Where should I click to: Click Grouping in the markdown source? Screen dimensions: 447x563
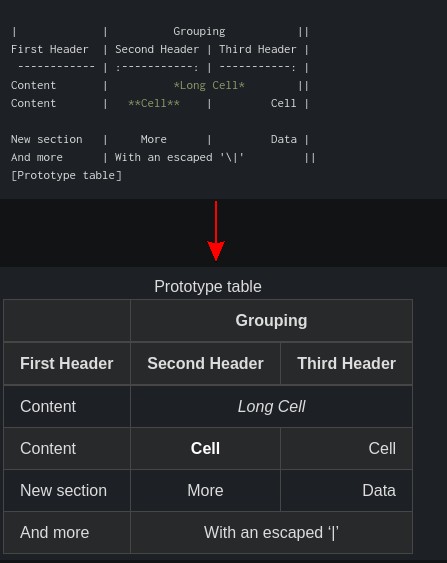199,32
